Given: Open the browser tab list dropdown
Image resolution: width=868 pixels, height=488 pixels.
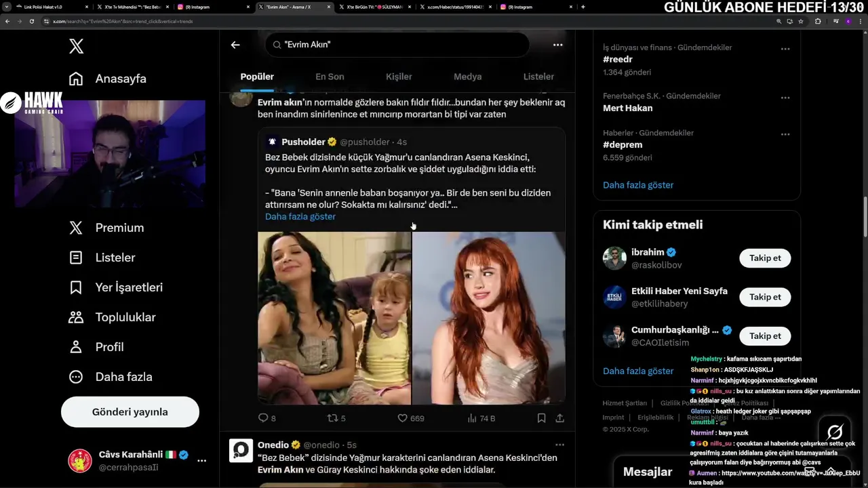Looking at the screenshot, I should click(x=6, y=7).
